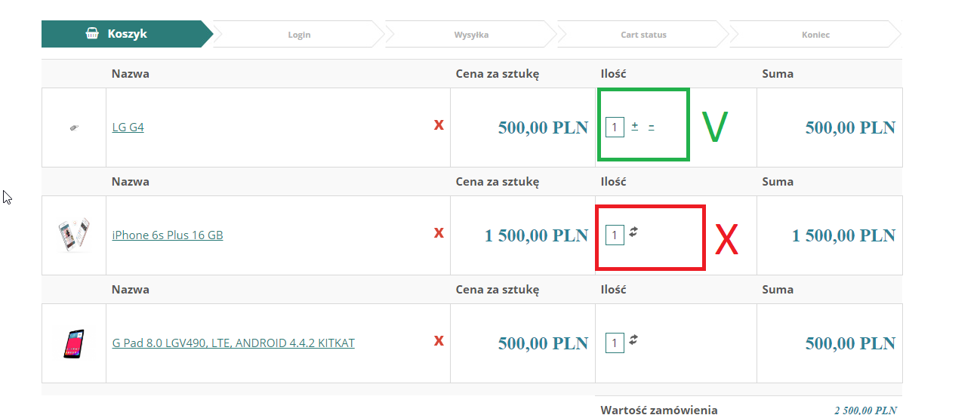Screen dimensions: 980x415
Task: Select the G Pad 8.0 quantity input
Action: 615,343
